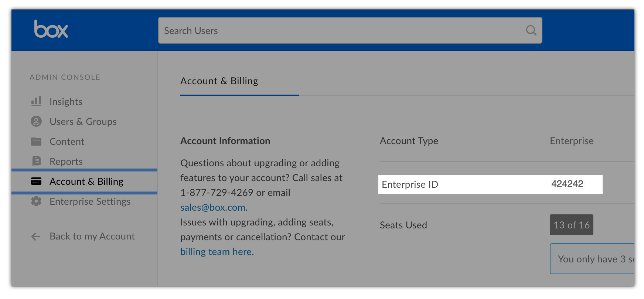
Task: Click the Enterprise ID label
Action: [x=410, y=184]
